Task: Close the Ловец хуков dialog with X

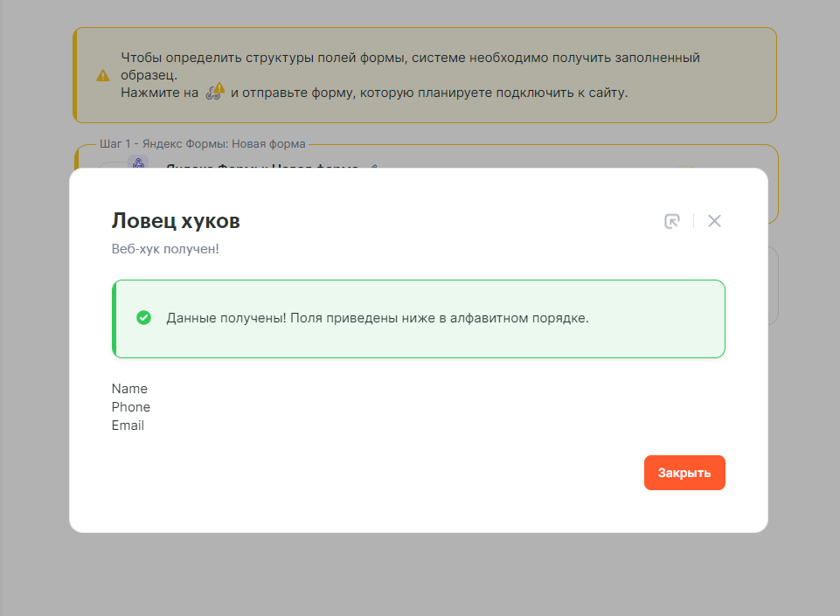Action: 714,221
